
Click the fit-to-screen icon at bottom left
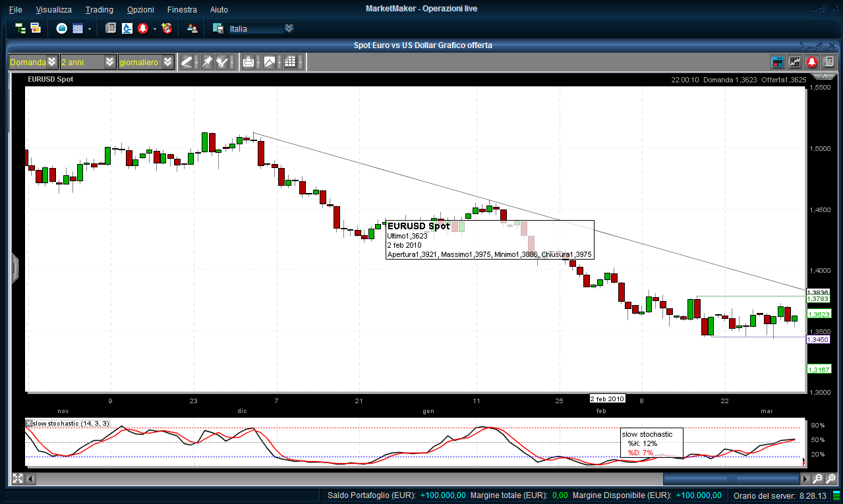coord(18,479)
